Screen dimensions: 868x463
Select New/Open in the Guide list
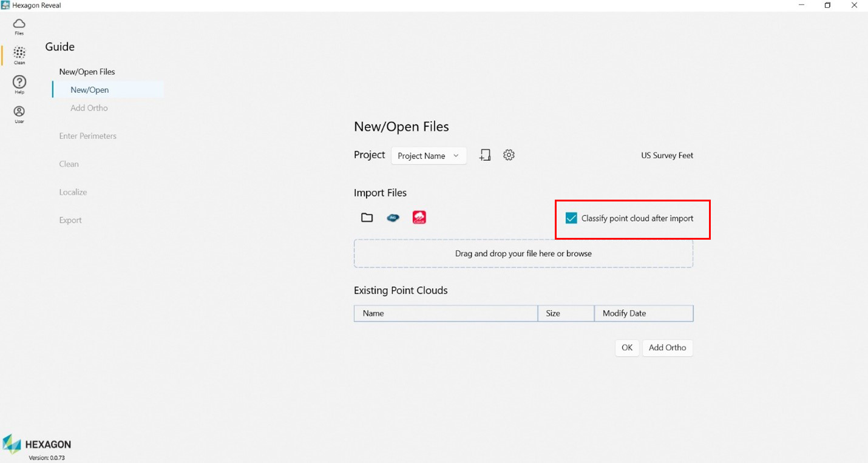click(90, 90)
